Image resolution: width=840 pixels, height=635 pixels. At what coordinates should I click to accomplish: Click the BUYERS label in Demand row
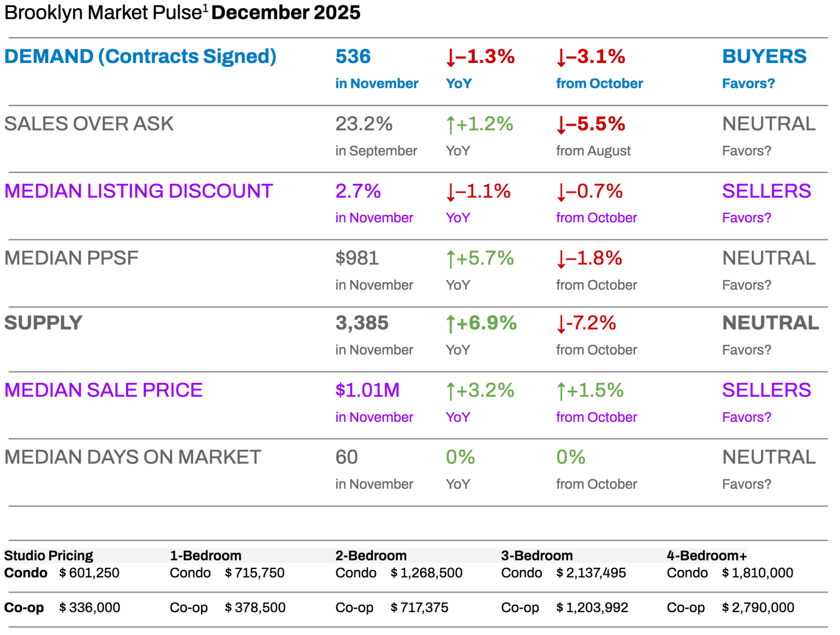764,56
